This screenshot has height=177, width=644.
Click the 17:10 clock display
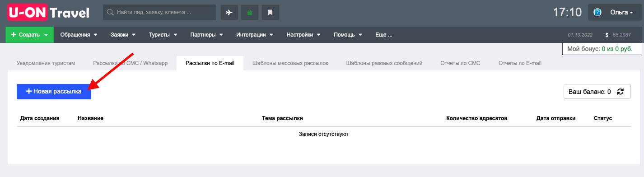tap(567, 13)
